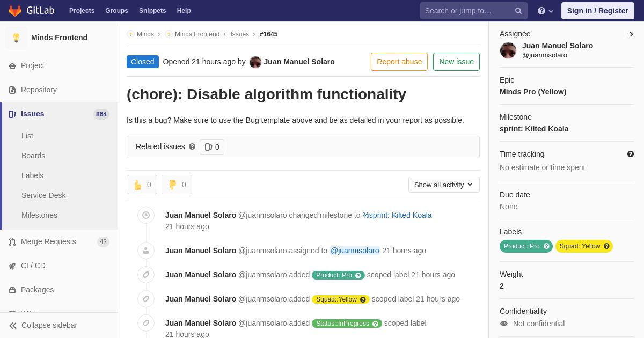Open the Groups menu in the navbar
Screen dimensions: 644x338
pyautogui.click(x=116, y=11)
